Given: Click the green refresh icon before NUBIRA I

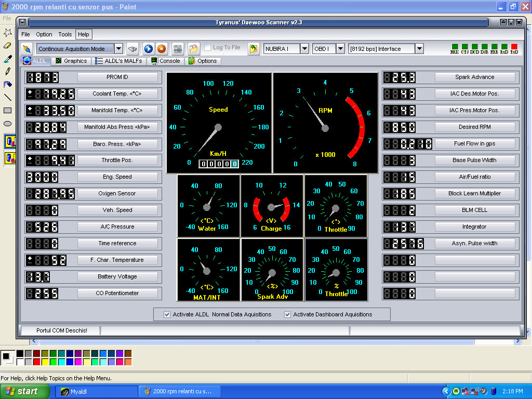Looking at the screenshot, I should [253, 49].
